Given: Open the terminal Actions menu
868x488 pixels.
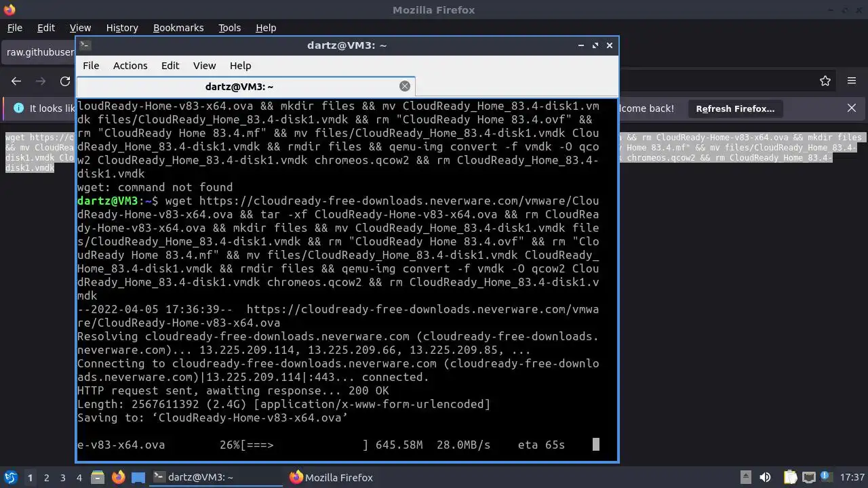Looking at the screenshot, I should click(130, 66).
